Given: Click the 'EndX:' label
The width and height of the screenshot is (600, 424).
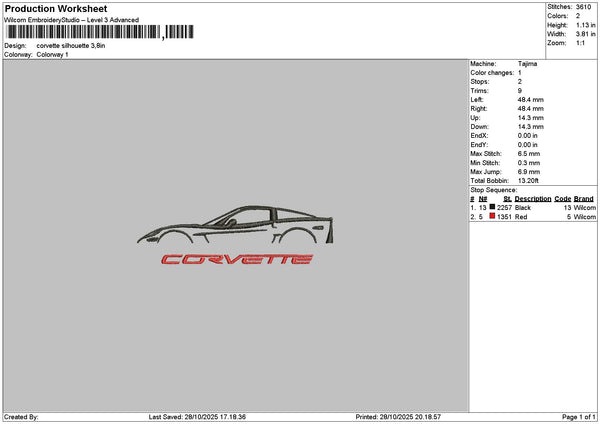Looking at the screenshot, I should point(479,136).
